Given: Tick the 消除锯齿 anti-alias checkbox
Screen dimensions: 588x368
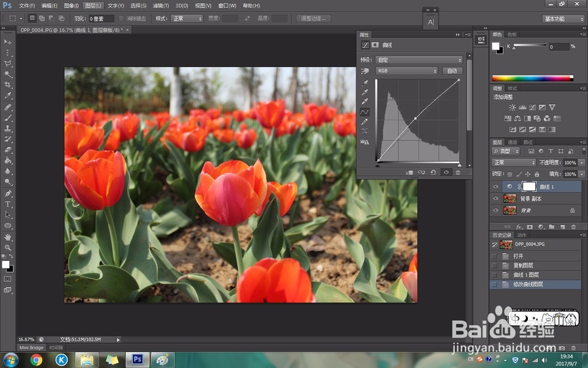Looking at the screenshot, I should (x=121, y=18).
